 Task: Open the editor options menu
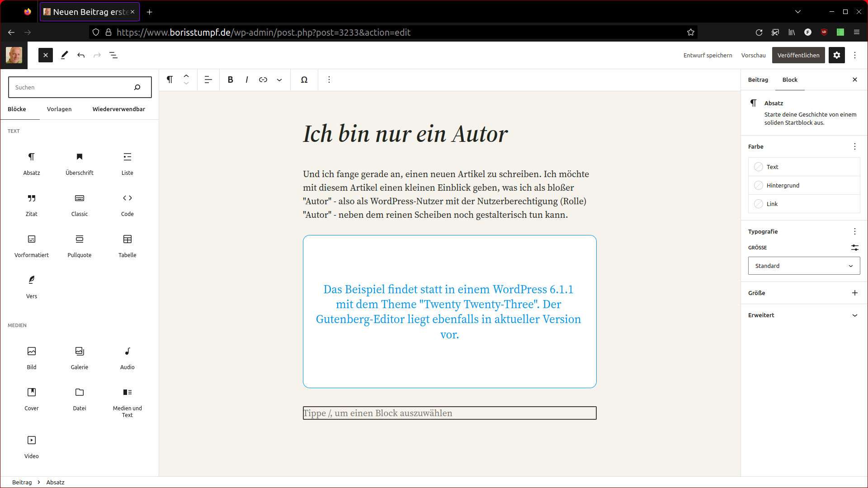pyautogui.click(x=855, y=55)
